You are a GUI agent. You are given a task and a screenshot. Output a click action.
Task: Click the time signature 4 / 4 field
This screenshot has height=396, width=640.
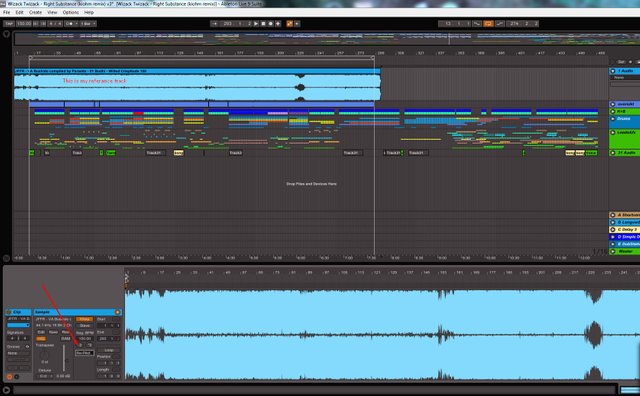pos(55,24)
